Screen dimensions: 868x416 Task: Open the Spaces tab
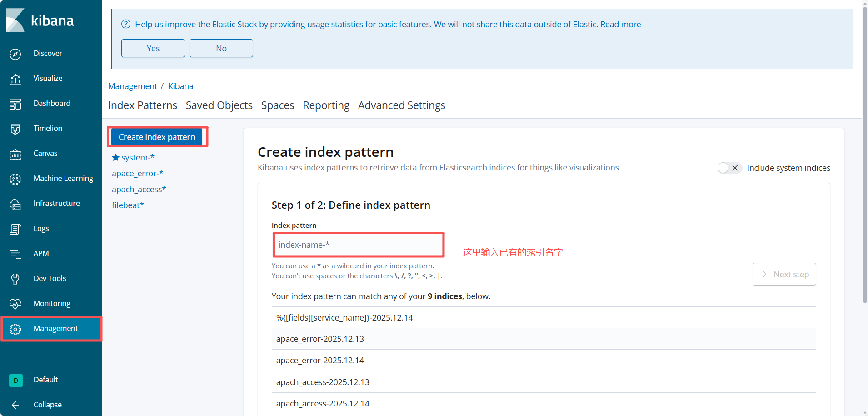278,105
